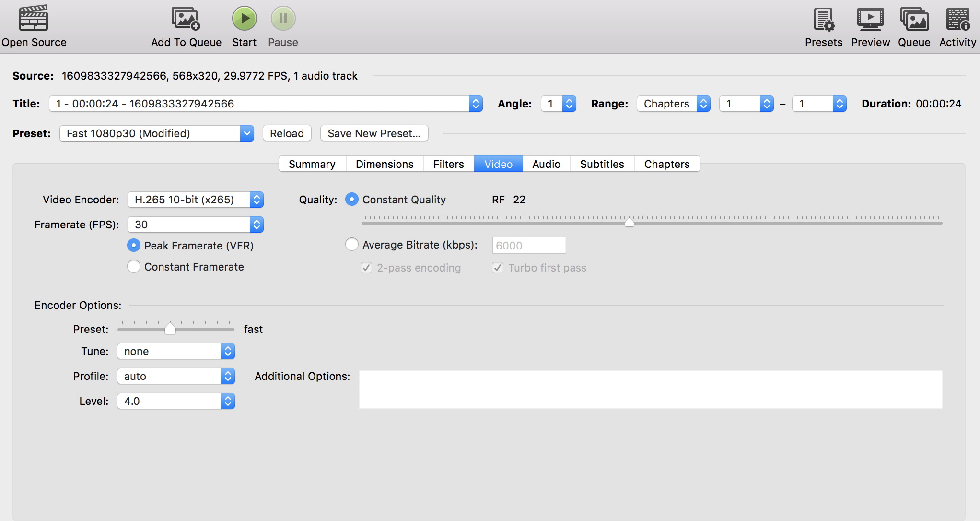980x521 pixels.
Task: Click Save New Preset button
Action: 374,133
